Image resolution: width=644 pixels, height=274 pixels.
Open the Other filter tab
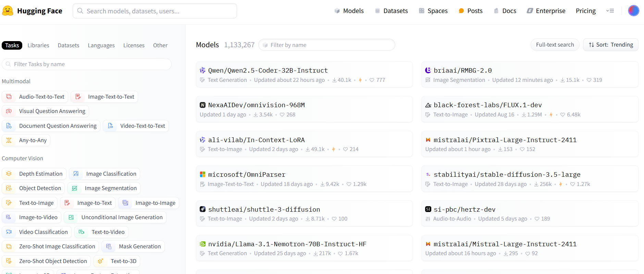(160, 45)
